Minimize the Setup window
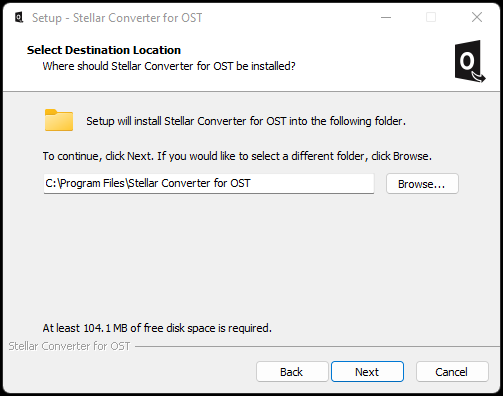503x396 pixels. coord(386,17)
